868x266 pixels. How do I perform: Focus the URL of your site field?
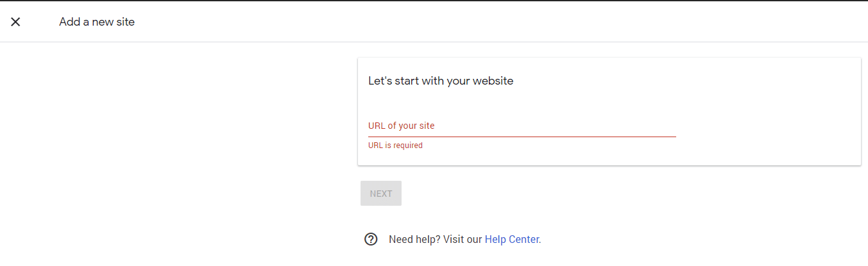click(522, 126)
